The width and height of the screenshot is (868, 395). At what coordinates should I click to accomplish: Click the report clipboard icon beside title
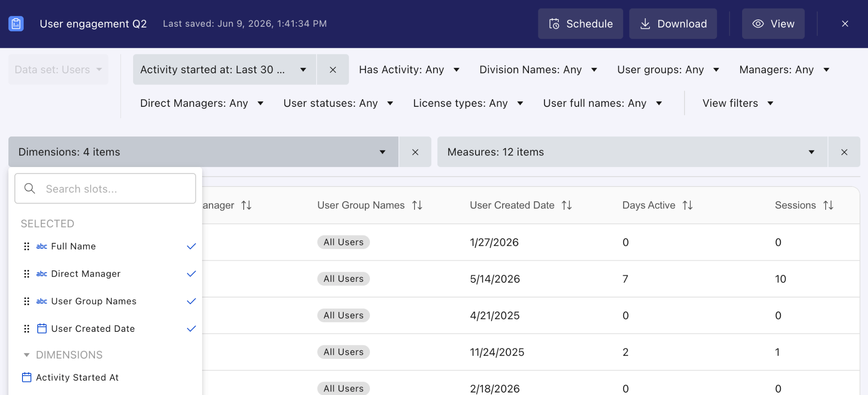click(x=16, y=24)
